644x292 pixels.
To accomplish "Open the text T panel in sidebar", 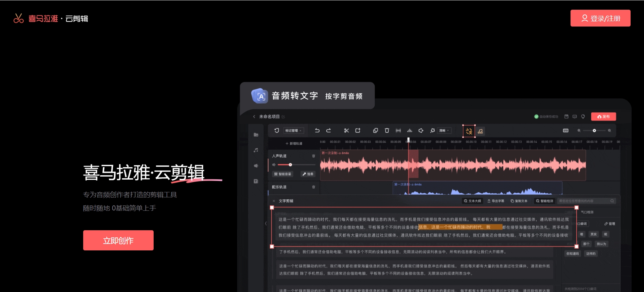I will pos(256,181).
